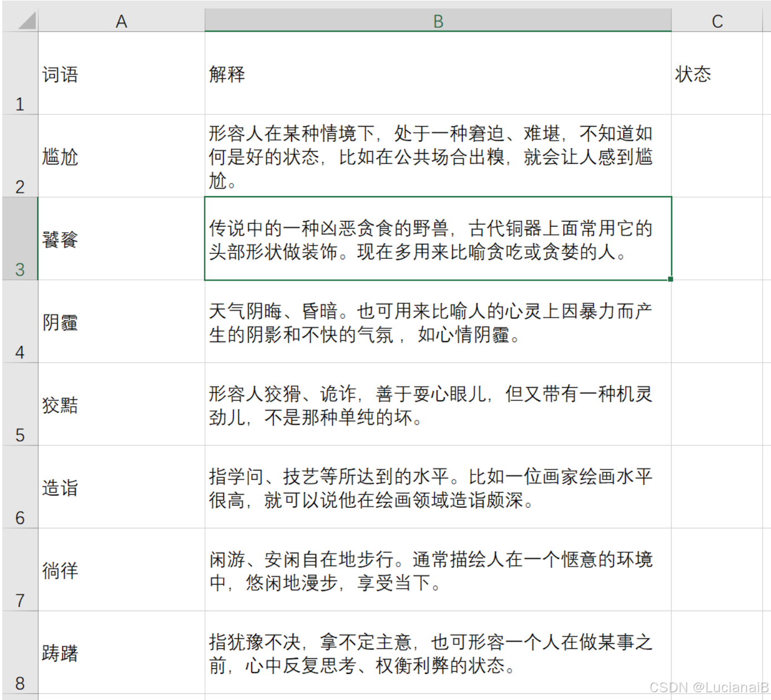Select column A header
The image size is (771, 700).
[121, 21]
